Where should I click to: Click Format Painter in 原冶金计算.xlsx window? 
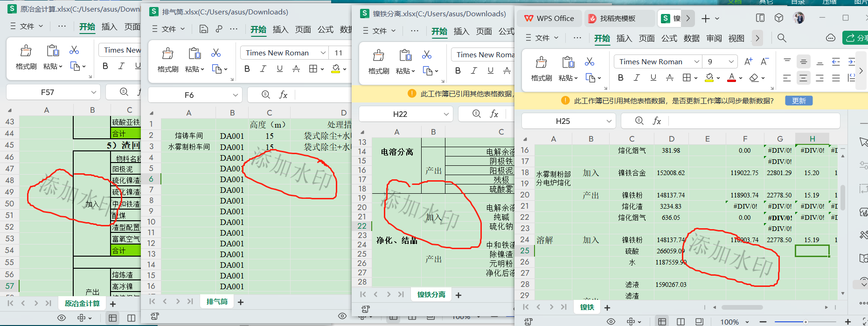tap(26, 57)
